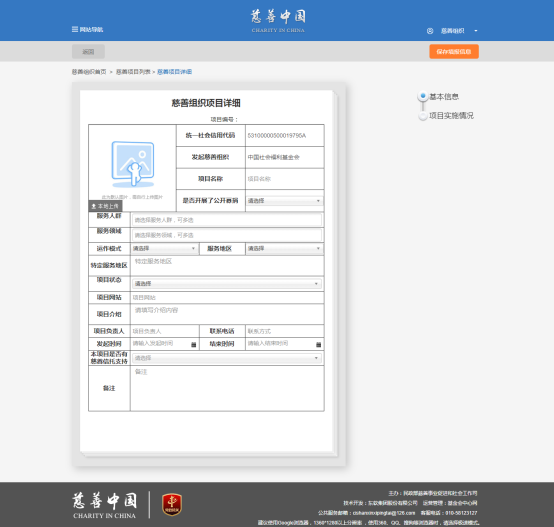
Task: Go to 慈善项目列表 breadcrumb
Action: click(x=133, y=72)
